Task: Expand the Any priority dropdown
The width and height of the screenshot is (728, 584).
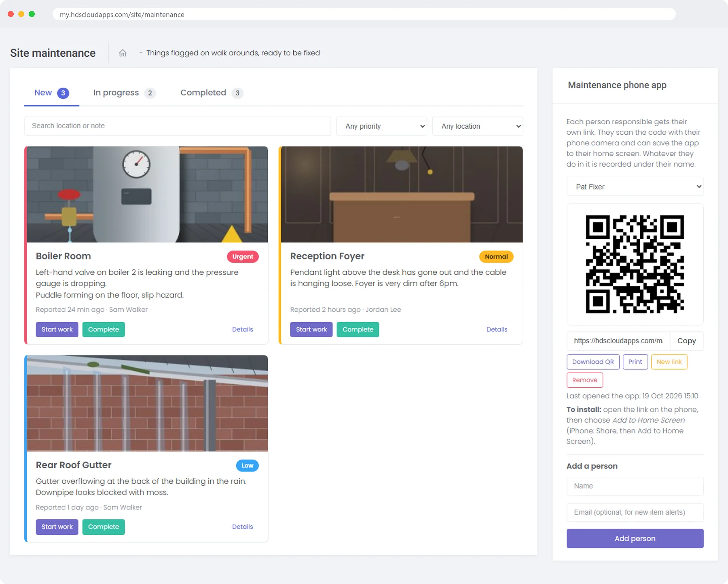Action: click(x=381, y=126)
